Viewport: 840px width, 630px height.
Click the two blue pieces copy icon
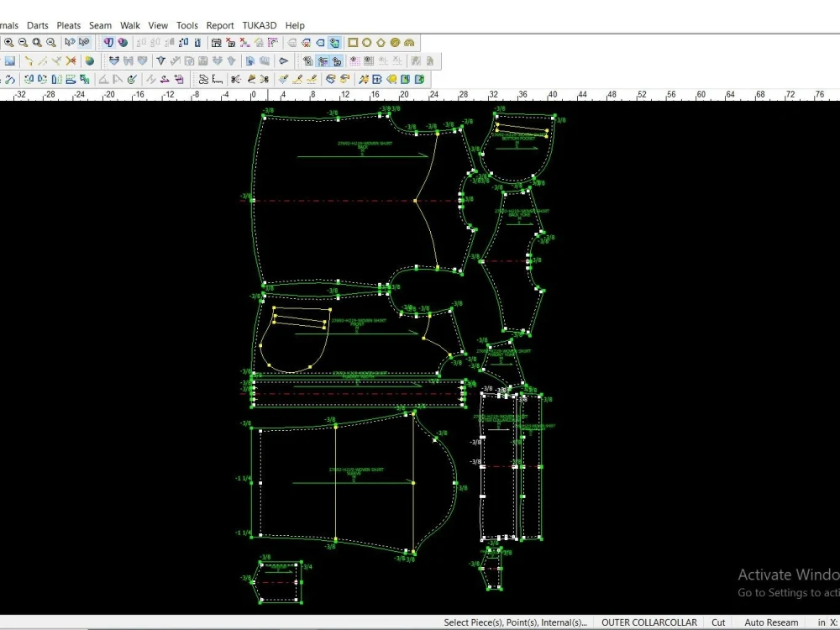click(x=250, y=60)
